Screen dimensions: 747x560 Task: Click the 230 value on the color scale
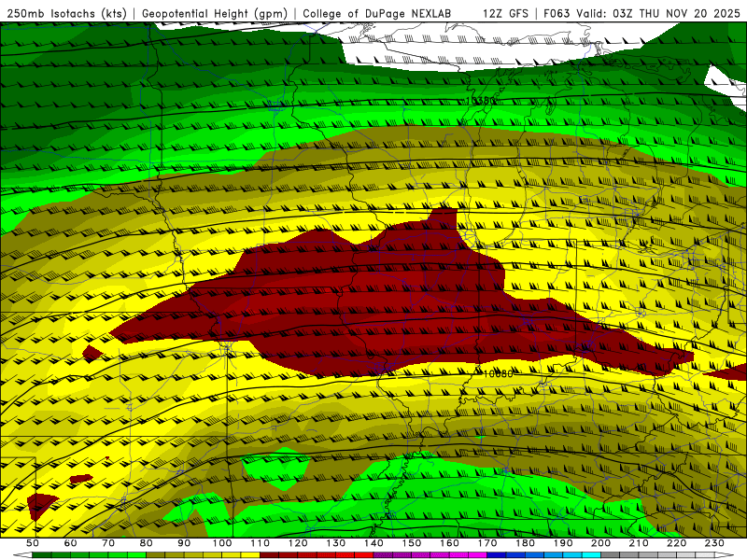[714, 543]
